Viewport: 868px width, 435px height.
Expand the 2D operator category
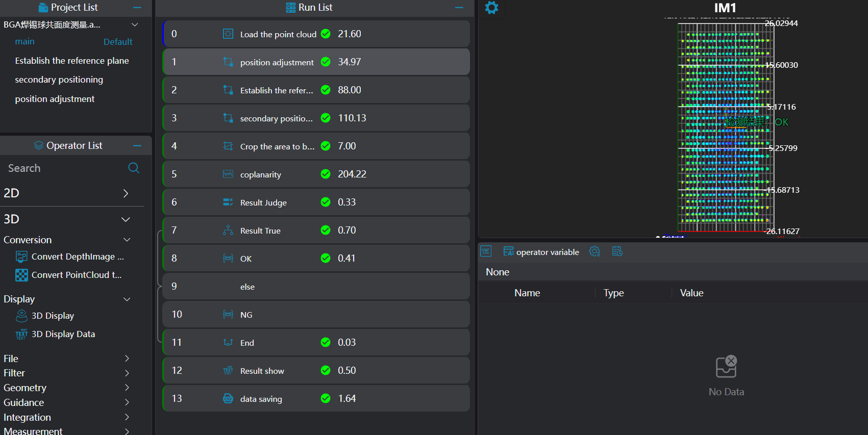(126, 193)
